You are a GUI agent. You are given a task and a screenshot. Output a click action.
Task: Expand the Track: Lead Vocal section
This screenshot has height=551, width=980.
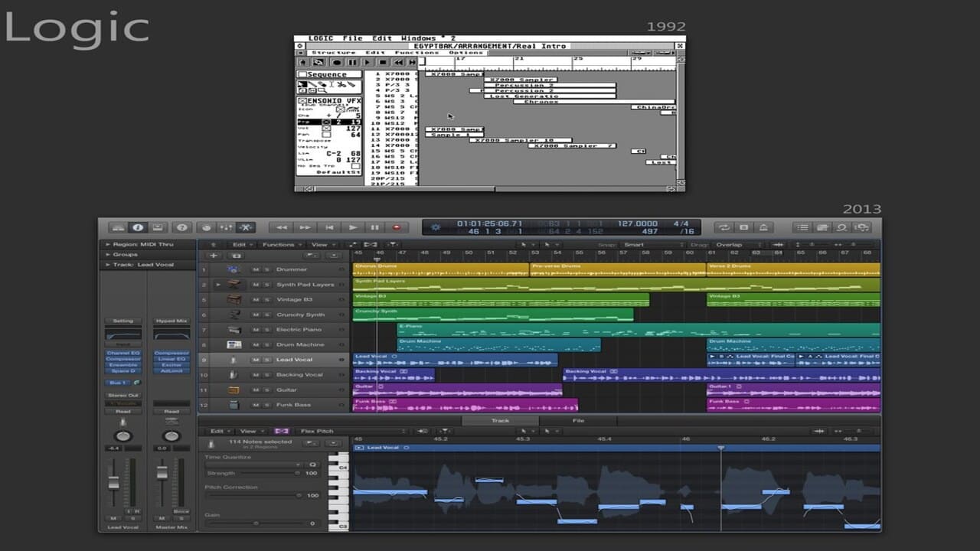pos(106,265)
